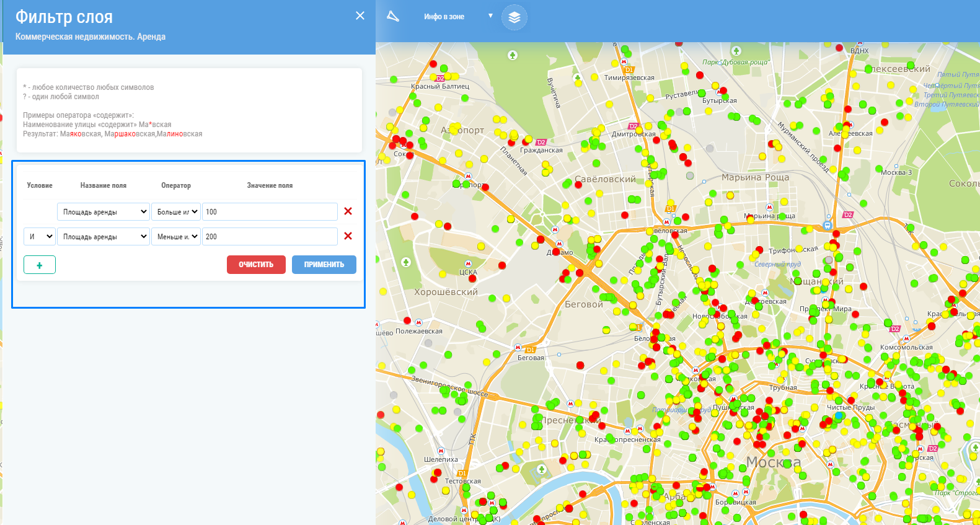Click the Марьина Роща metro icon
The image size is (980, 525).
tap(769, 208)
